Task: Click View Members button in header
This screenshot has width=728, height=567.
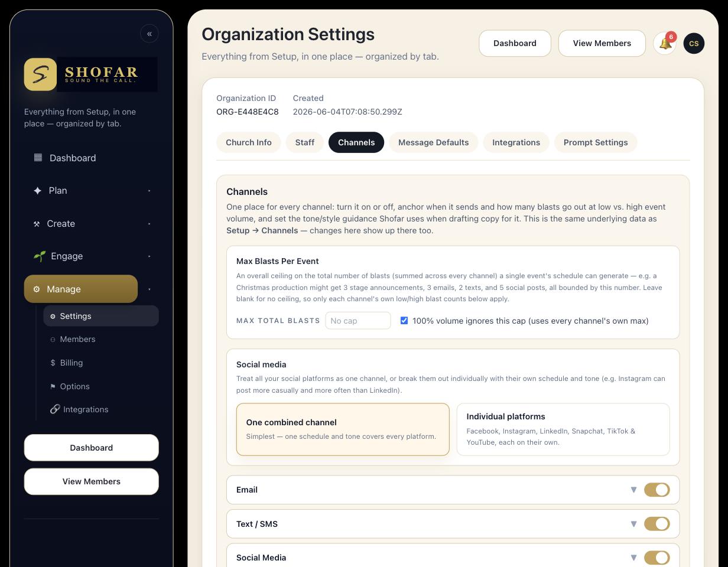Action: pyautogui.click(x=602, y=44)
